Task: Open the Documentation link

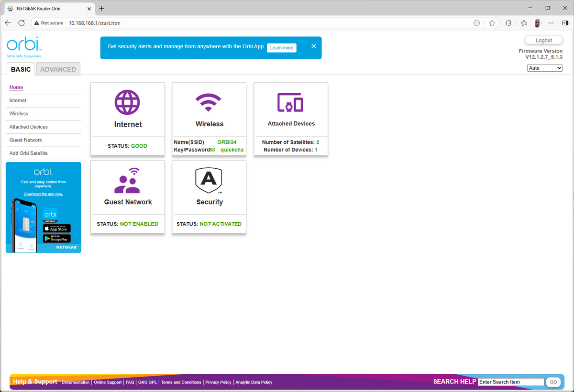Action: click(x=76, y=382)
